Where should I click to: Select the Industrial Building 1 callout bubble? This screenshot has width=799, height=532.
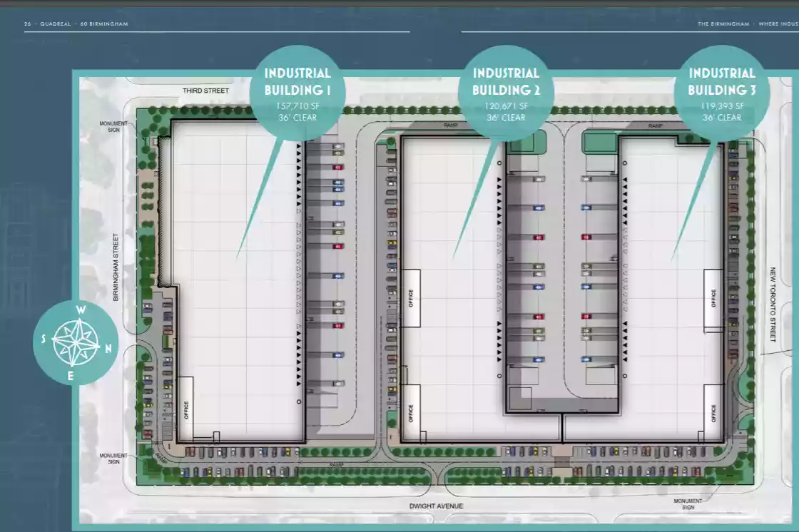(x=297, y=91)
